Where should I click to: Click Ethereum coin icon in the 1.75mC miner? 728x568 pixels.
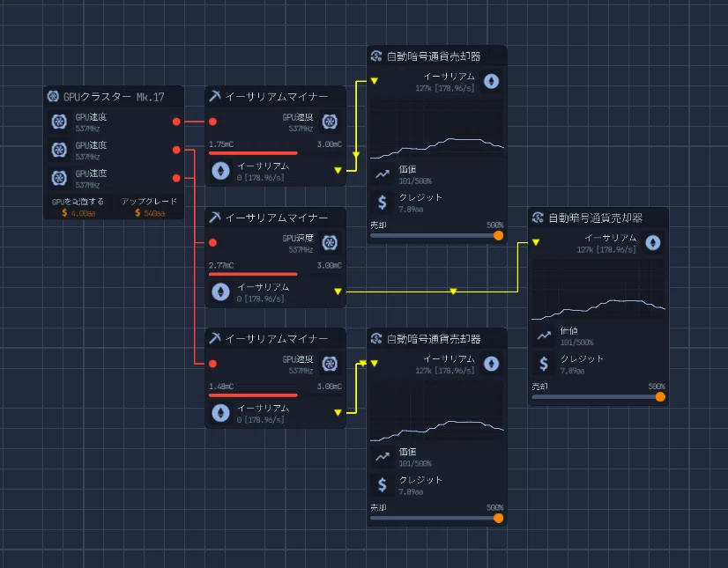221,171
